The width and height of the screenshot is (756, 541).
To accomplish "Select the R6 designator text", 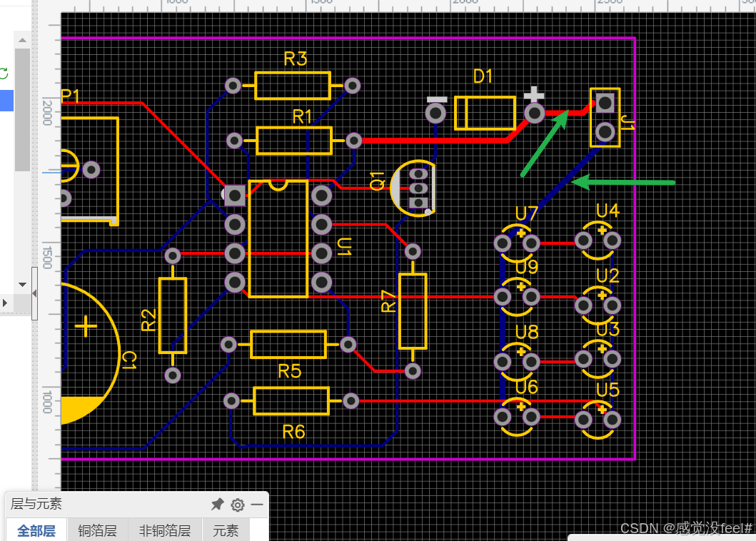I will pyautogui.click(x=293, y=432).
